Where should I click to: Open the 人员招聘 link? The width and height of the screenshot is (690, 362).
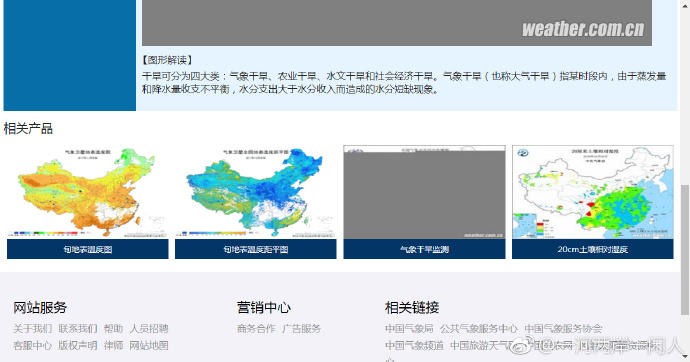click(x=149, y=329)
